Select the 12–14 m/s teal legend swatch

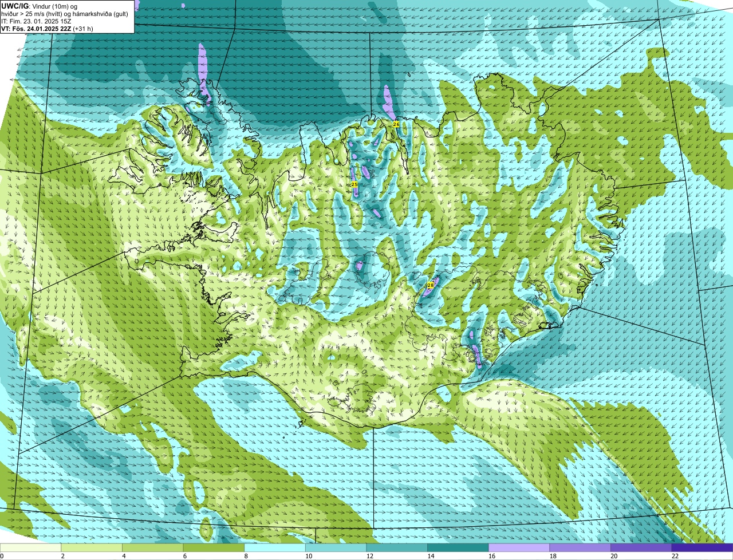click(397, 547)
